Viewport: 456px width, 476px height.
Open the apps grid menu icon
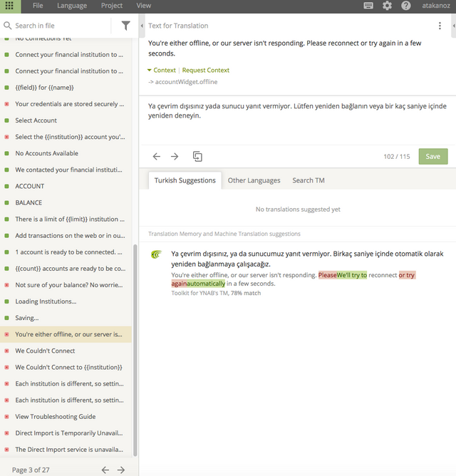[x=9, y=6]
